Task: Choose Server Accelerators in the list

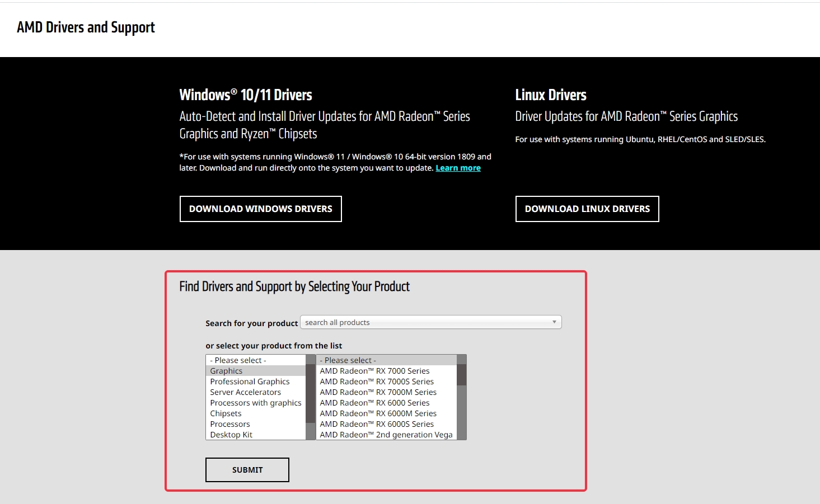Action: pyautogui.click(x=256, y=392)
